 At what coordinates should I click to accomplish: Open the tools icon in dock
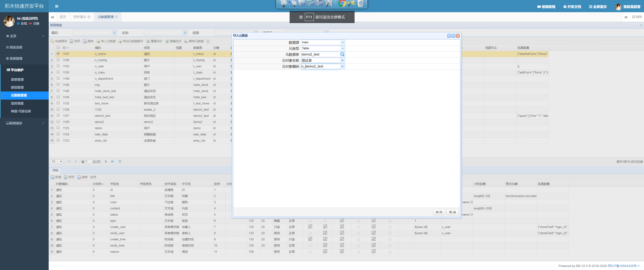tap(351, 3)
